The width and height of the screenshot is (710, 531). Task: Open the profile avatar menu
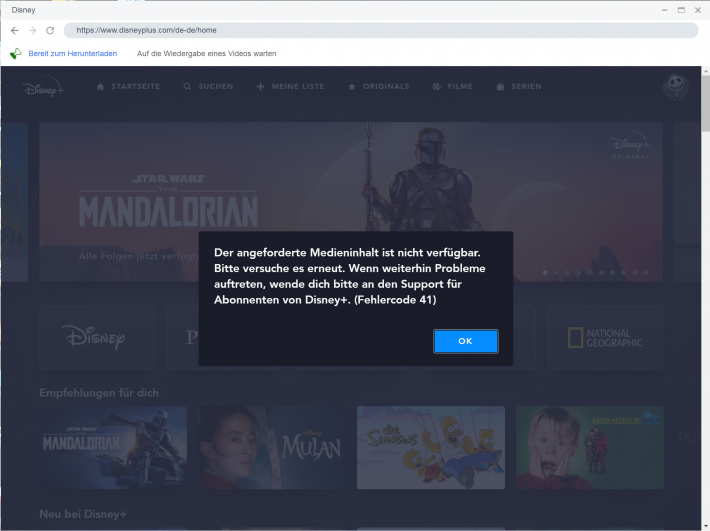(676, 86)
